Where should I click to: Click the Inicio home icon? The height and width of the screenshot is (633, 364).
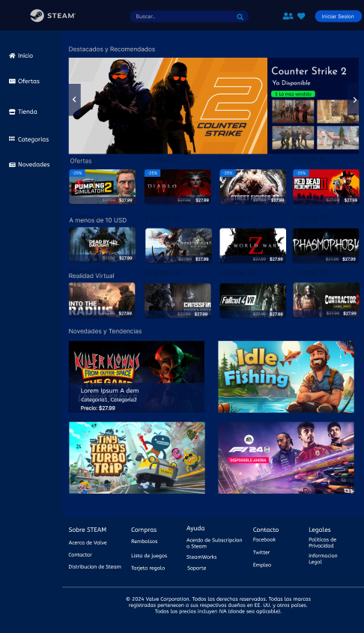12,55
